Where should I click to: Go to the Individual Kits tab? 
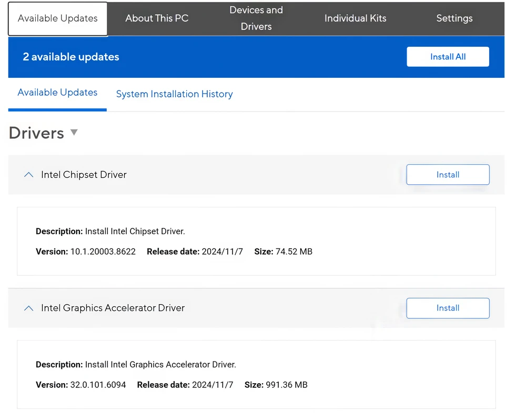pyautogui.click(x=355, y=18)
